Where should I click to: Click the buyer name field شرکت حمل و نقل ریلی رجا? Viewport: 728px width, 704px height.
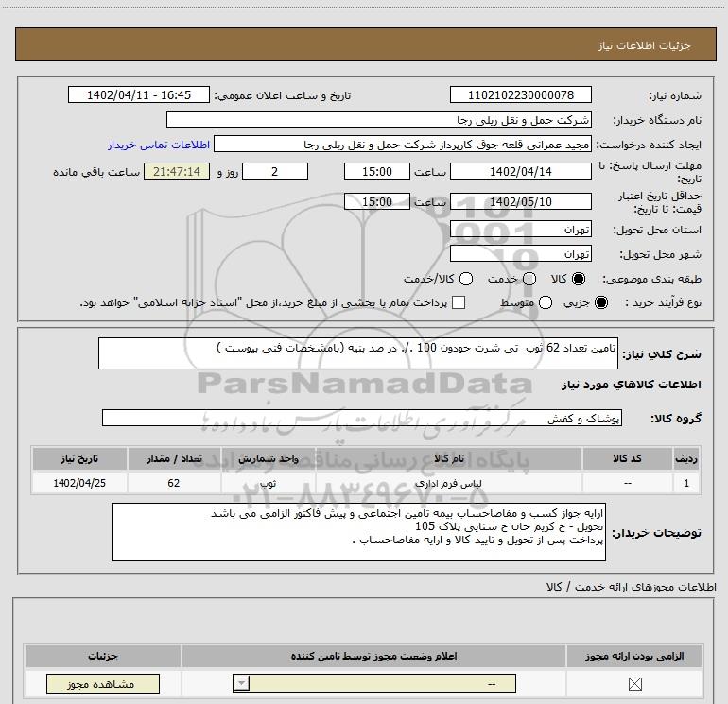379,119
